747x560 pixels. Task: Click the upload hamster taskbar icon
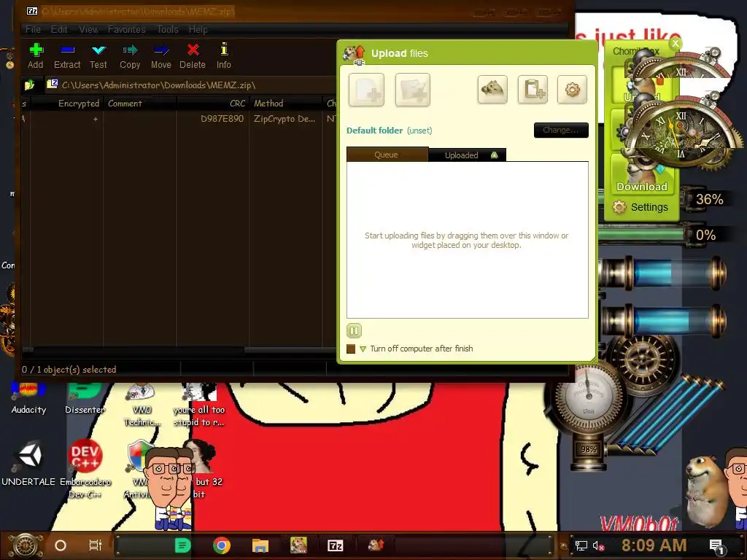tap(376, 544)
